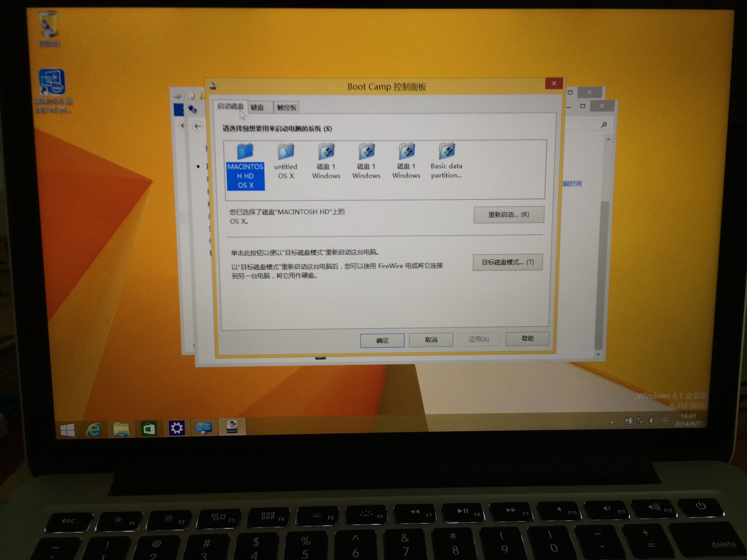
Task: Click the volume speaker tray icon
Action: coord(651,420)
